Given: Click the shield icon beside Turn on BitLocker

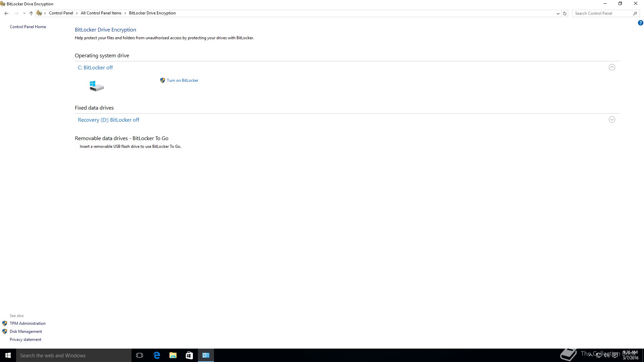Looking at the screenshot, I should pyautogui.click(x=163, y=80).
